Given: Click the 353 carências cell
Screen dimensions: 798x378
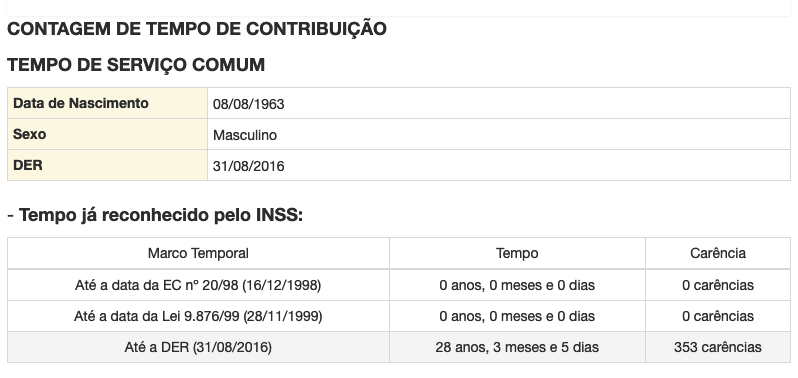Looking at the screenshot, I should click(718, 347).
